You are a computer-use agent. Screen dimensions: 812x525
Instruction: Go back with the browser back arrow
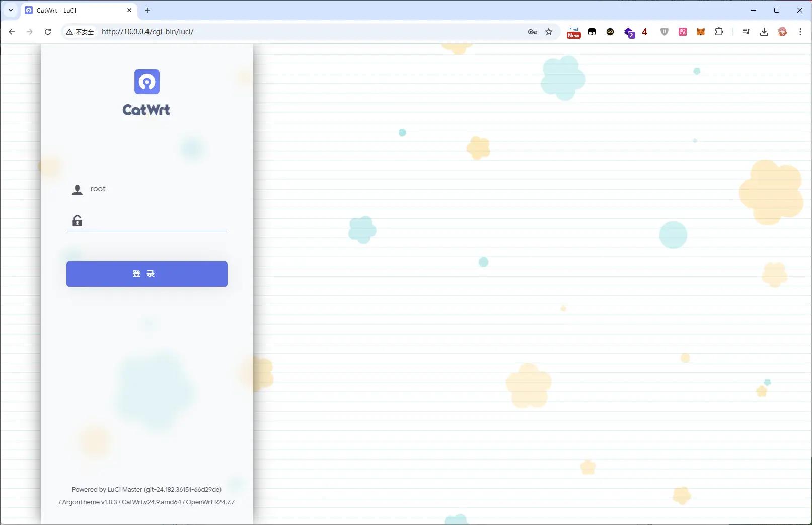pyautogui.click(x=12, y=32)
